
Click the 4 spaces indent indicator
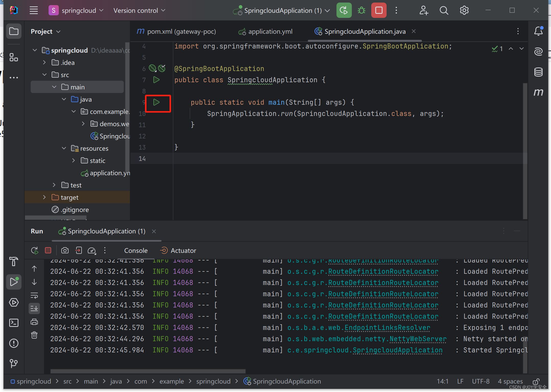(x=510, y=381)
